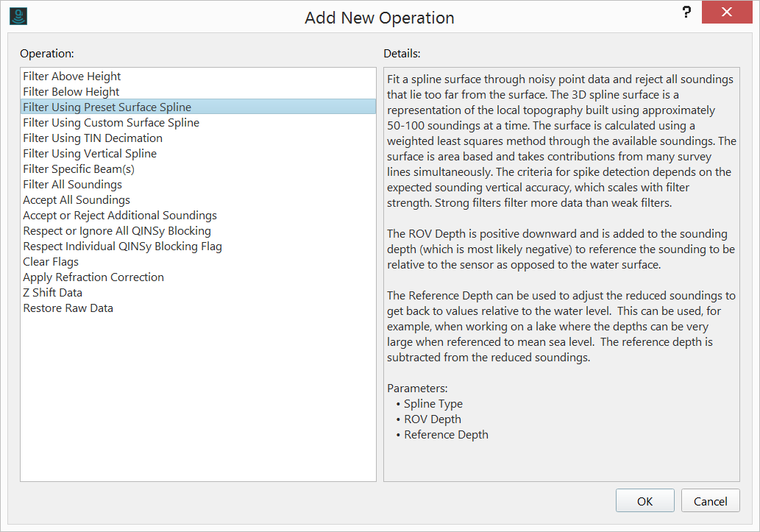
Task: Choose Filter Using Preset Surface Spline
Action: [107, 107]
